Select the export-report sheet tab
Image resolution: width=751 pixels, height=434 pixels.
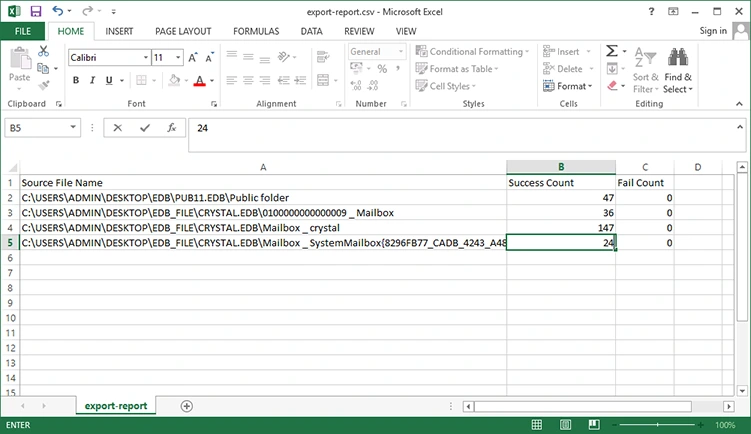[116, 406]
